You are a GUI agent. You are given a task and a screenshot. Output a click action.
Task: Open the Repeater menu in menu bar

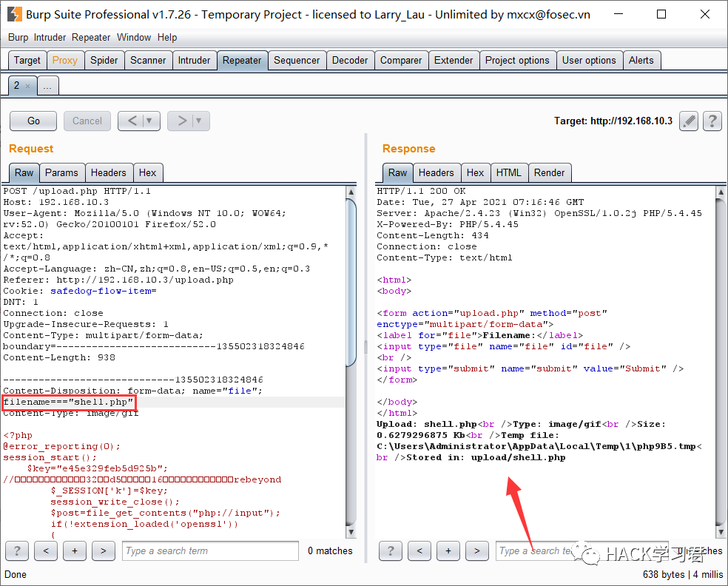click(91, 38)
